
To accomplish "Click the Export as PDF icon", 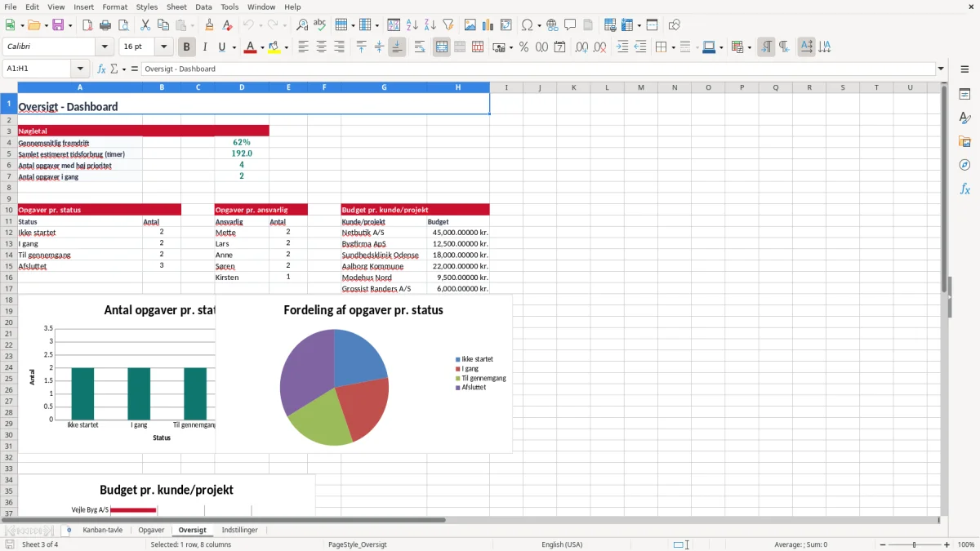I will click(x=87, y=25).
